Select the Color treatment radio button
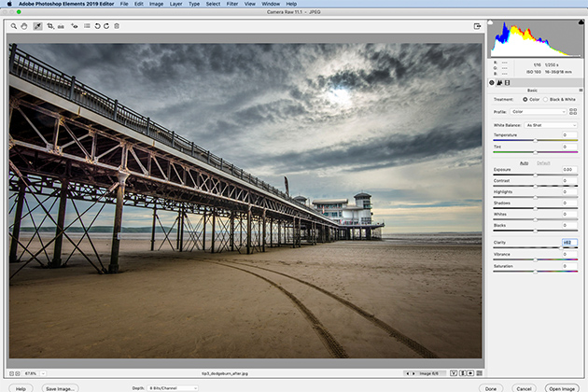This screenshot has width=588, height=392. coord(525,100)
